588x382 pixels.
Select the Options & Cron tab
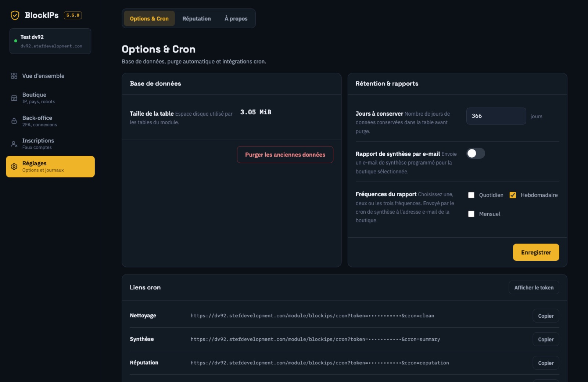click(149, 18)
